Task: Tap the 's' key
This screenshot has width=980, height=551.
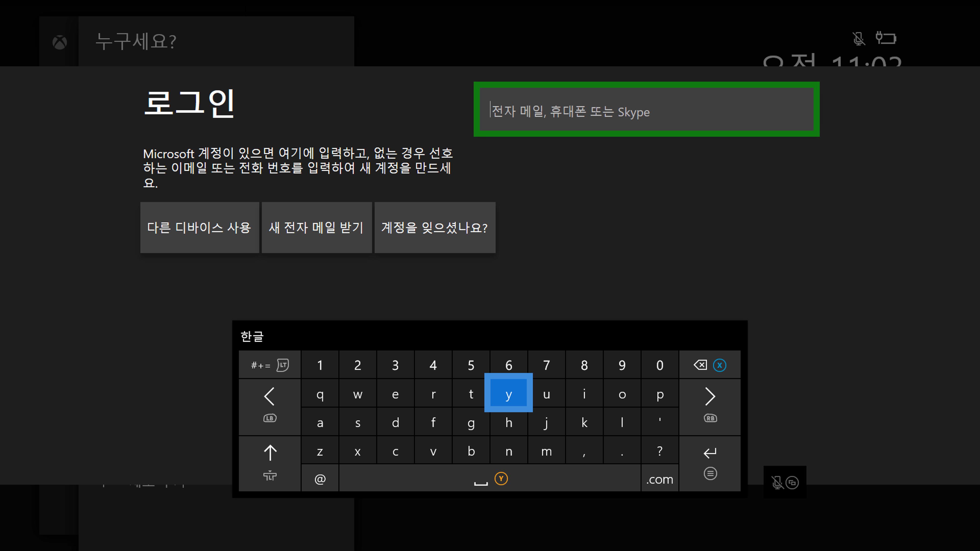Action: point(358,422)
